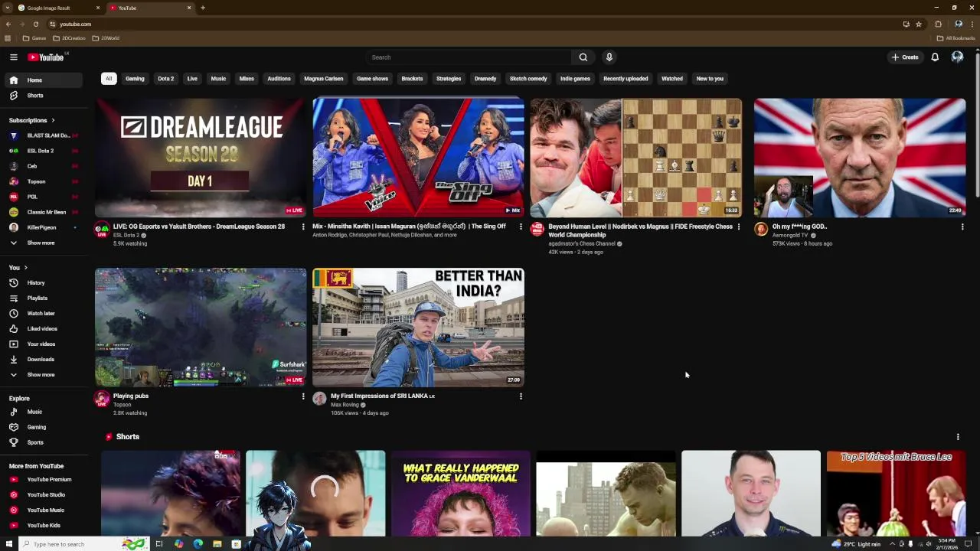Open YouTube Kids link
This screenshot has height=551, width=980.
coord(44,526)
